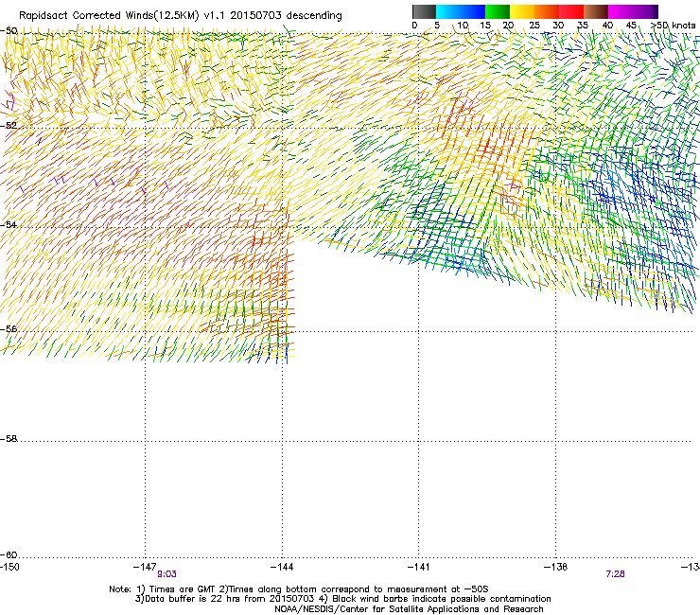The height and width of the screenshot is (615, 700).
Task: Click the -147 longitude axis label
Action: pyautogui.click(x=145, y=567)
